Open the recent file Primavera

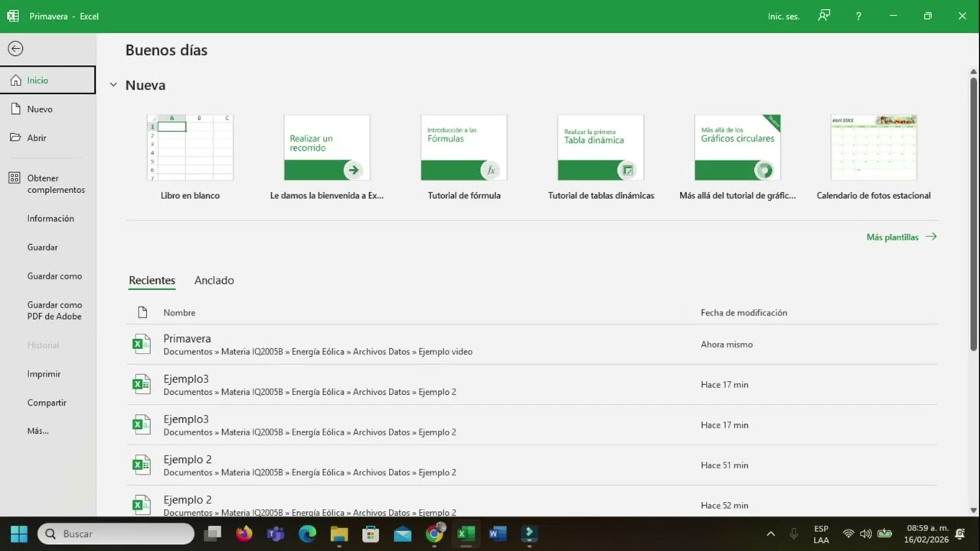click(x=531, y=344)
